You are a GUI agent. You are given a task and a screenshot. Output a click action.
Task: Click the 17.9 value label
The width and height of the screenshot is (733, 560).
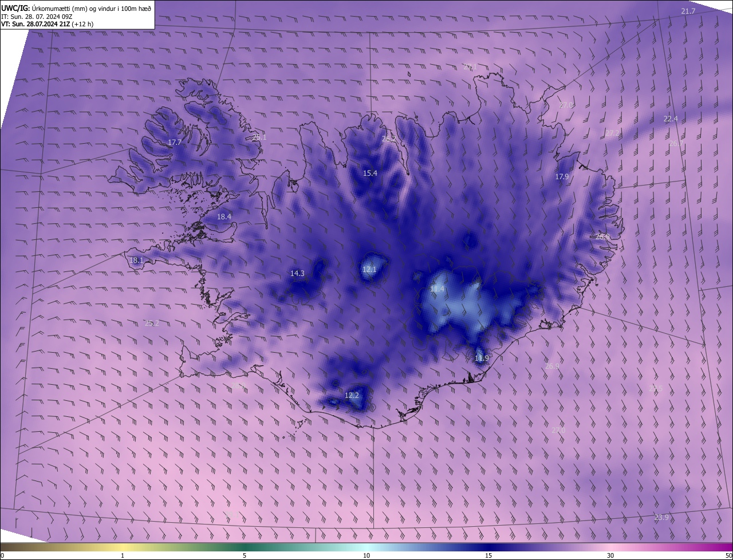coord(562,177)
